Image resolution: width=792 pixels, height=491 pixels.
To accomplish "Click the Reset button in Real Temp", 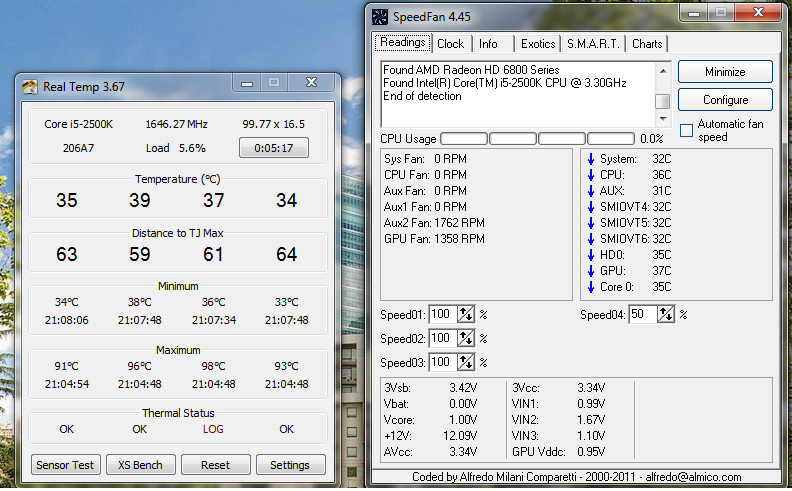I will [216, 465].
